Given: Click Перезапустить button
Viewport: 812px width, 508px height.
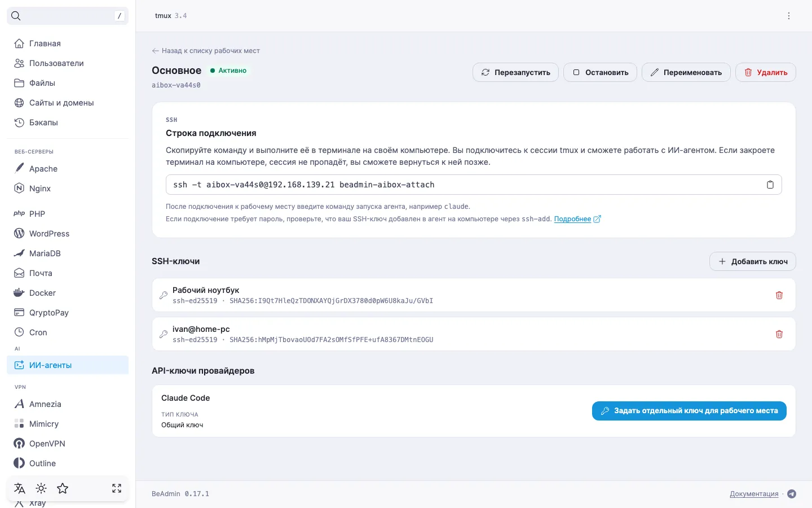Looking at the screenshot, I should 515,72.
